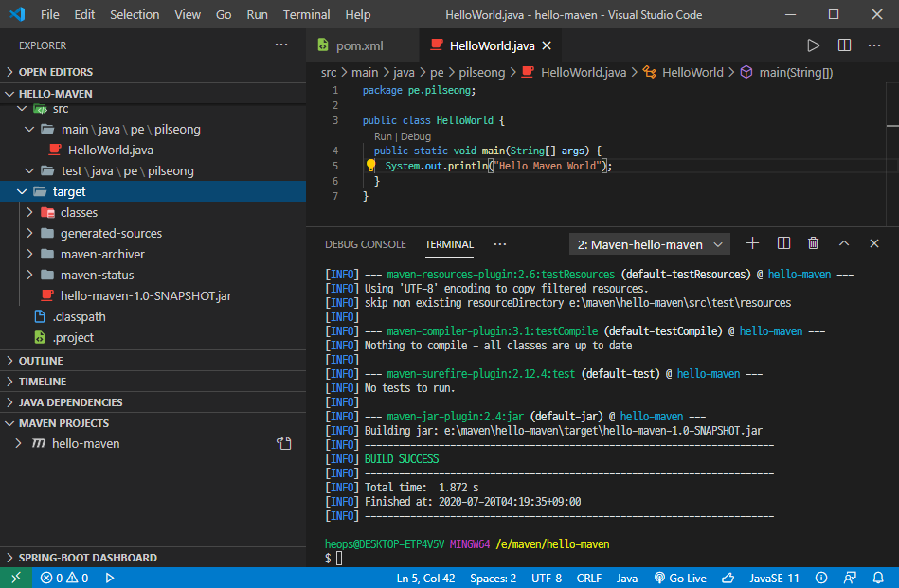
Task: Collapse MAVEN PROJECTS section
Action: click(x=153, y=423)
